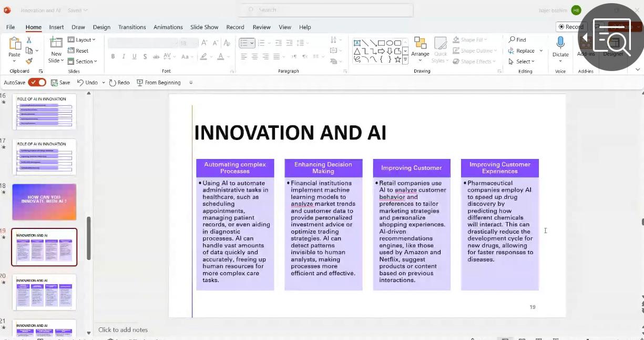Expand the Section dropdown
The image size is (644, 340).
(83, 62)
